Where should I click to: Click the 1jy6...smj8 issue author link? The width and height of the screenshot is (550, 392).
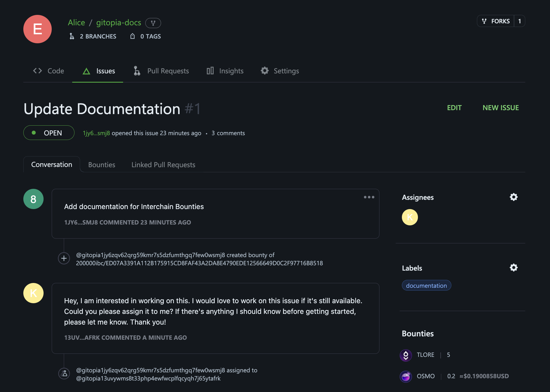(x=96, y=133)
